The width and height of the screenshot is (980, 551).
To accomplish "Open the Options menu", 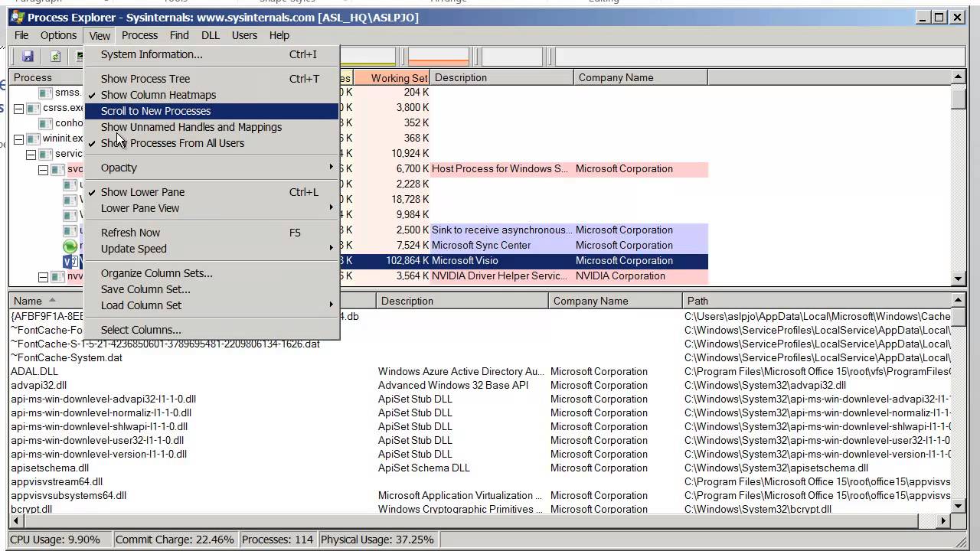I will point(58,35).
